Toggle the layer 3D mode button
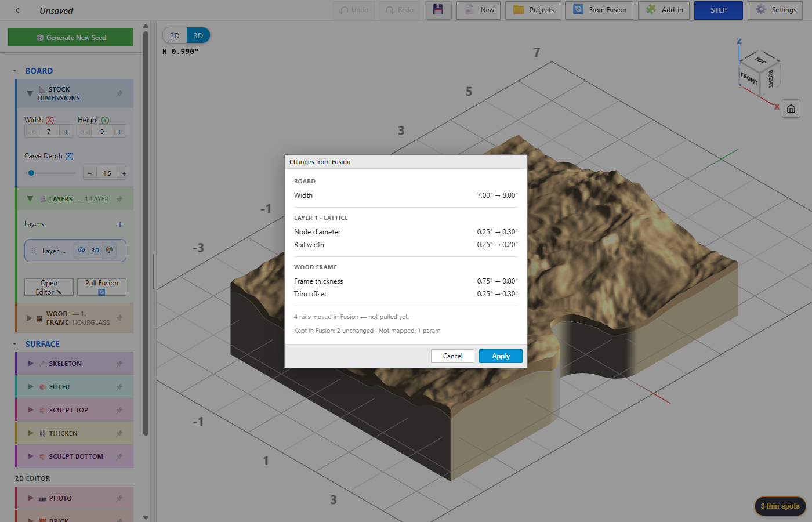The image size is (812, 522). [x=95, y=251]
